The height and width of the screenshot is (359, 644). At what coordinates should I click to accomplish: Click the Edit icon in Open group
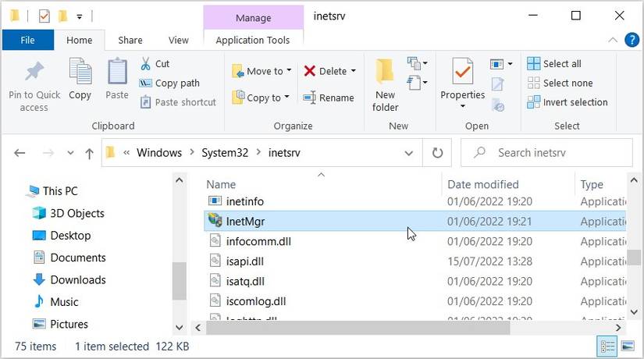click(x=497, y=84)
